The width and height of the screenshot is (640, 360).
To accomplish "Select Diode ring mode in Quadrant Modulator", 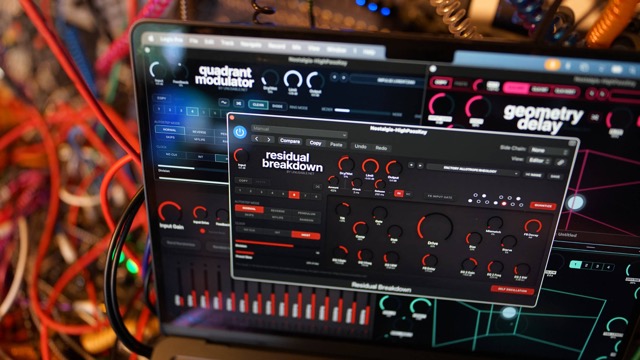I will coord(277,106).
